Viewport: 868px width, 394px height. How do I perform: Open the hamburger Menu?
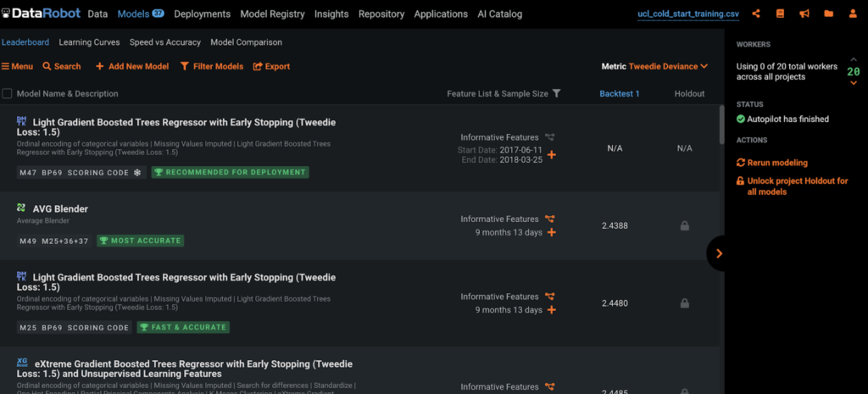pyautogui.click(x=17, y=66)
